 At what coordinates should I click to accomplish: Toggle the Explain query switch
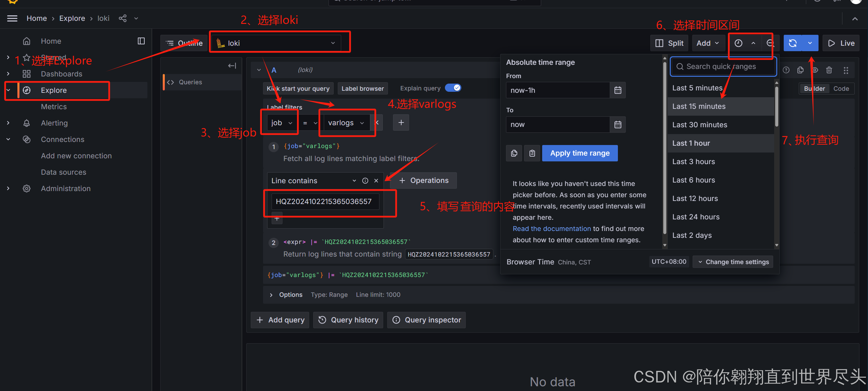453,88
